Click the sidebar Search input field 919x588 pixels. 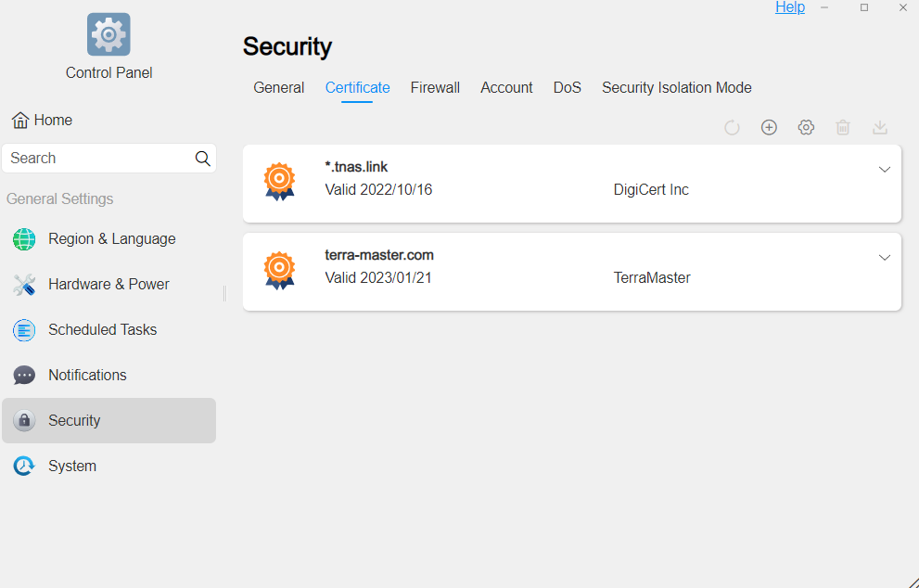[x=97, y=159]
